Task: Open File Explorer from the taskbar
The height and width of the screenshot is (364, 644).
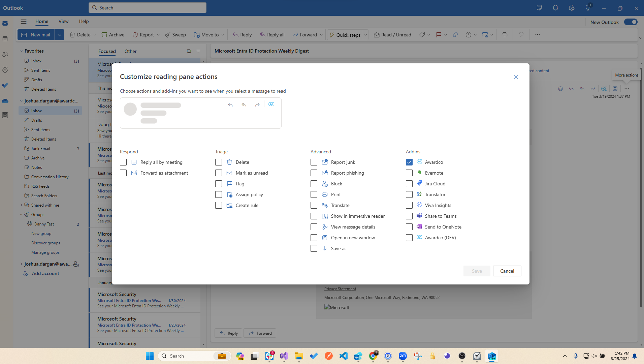Action: pos(299,356)
